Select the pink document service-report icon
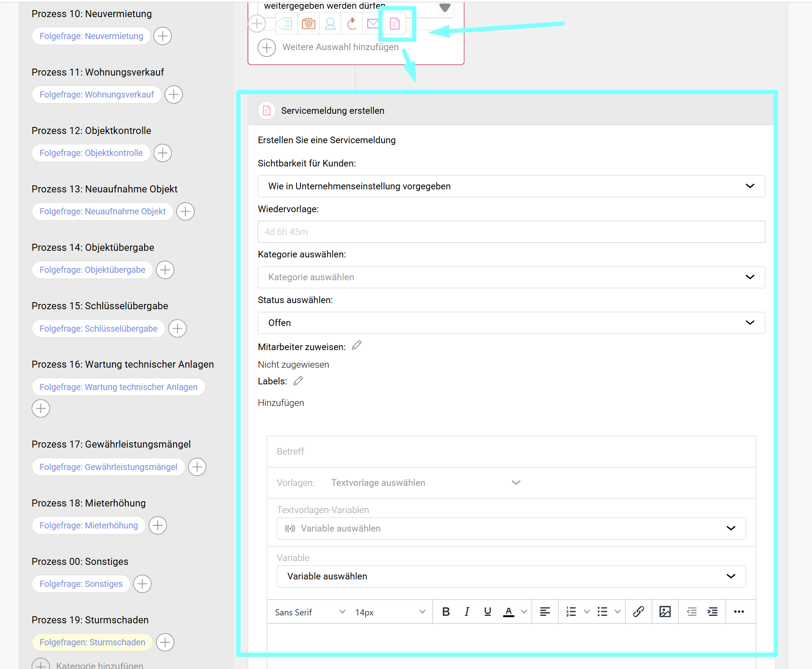 point(395,24)
